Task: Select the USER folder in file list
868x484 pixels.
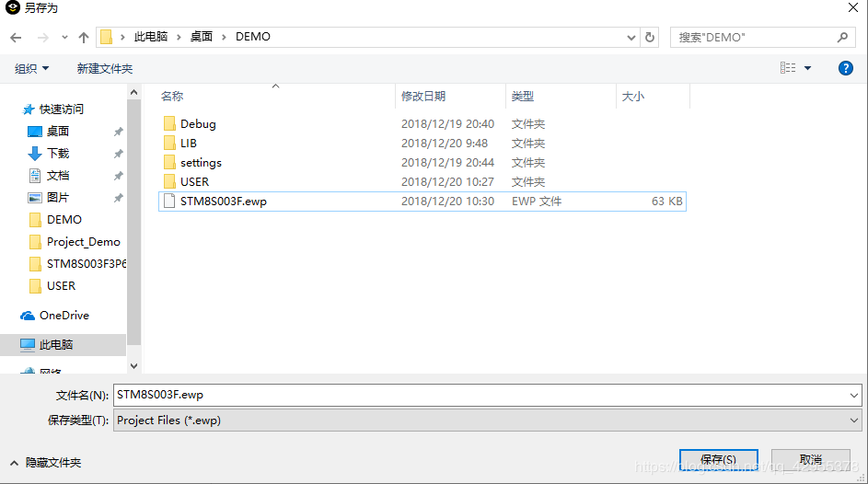Action: 194,182
